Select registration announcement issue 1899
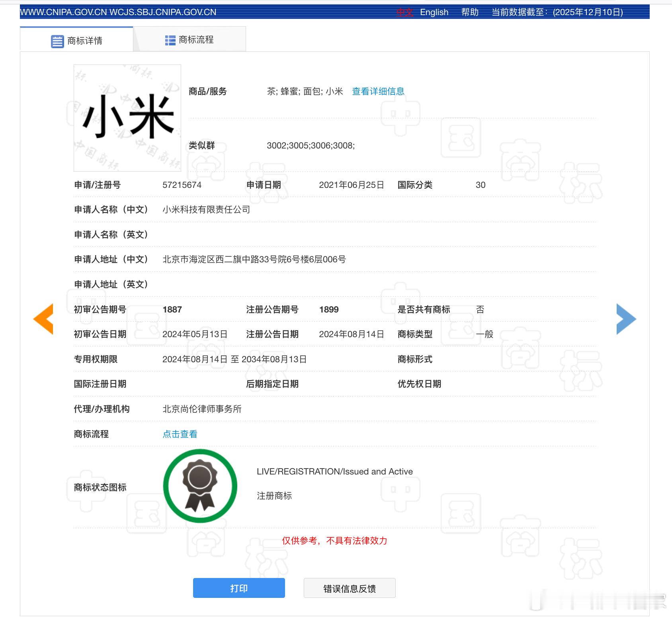This screenshot has height=617, width=672. coord(329,310)
